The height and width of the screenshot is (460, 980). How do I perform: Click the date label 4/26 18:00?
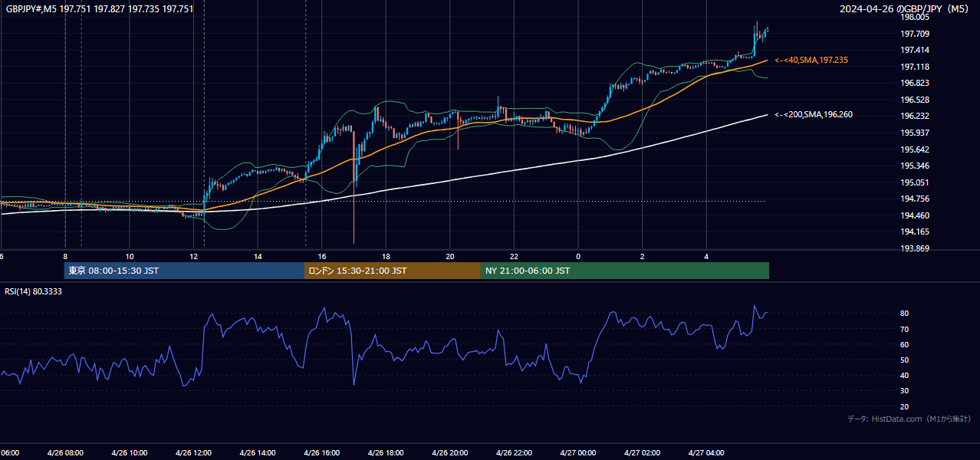(386, 453)
